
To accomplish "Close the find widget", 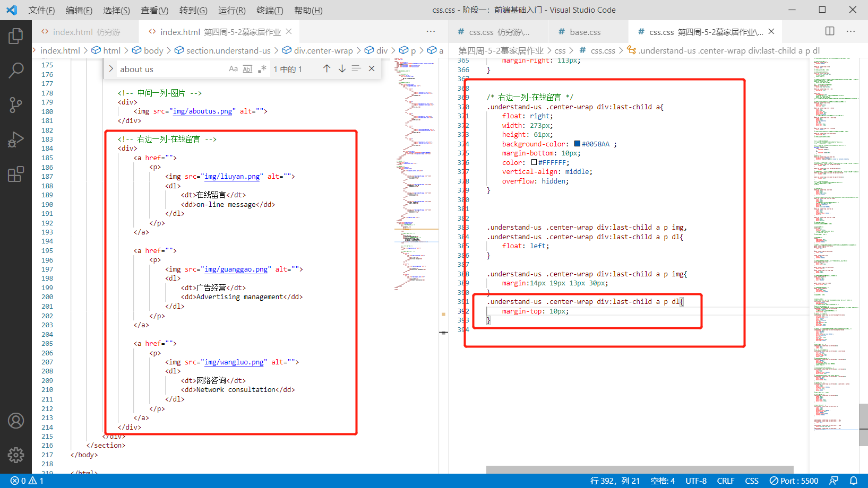I will (372, 69).
